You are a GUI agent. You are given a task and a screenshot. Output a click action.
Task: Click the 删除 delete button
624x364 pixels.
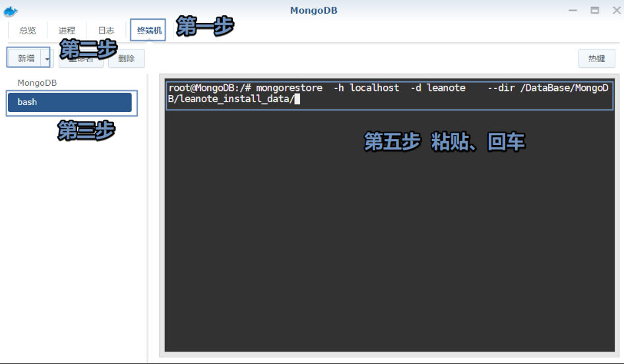coord(126,59)
